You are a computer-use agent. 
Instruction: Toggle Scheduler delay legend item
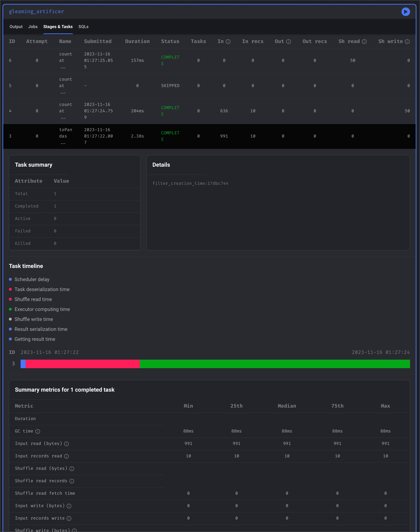[32, 279]
